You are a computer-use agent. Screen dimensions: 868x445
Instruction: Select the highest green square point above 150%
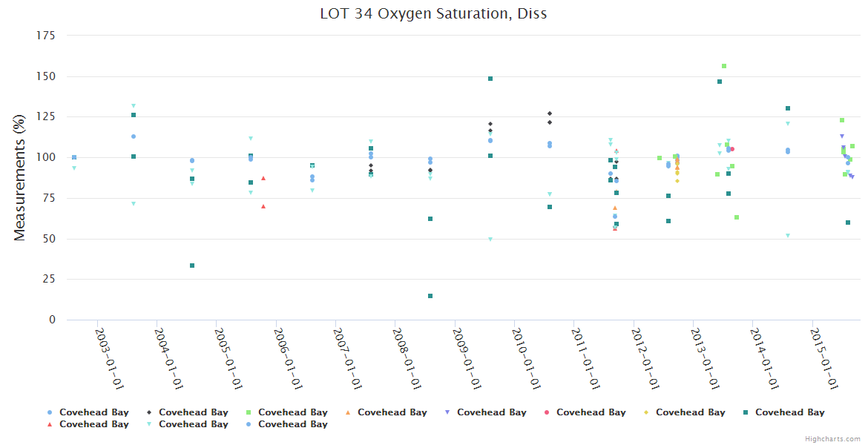pyautogui.click(x=724, y=66)
